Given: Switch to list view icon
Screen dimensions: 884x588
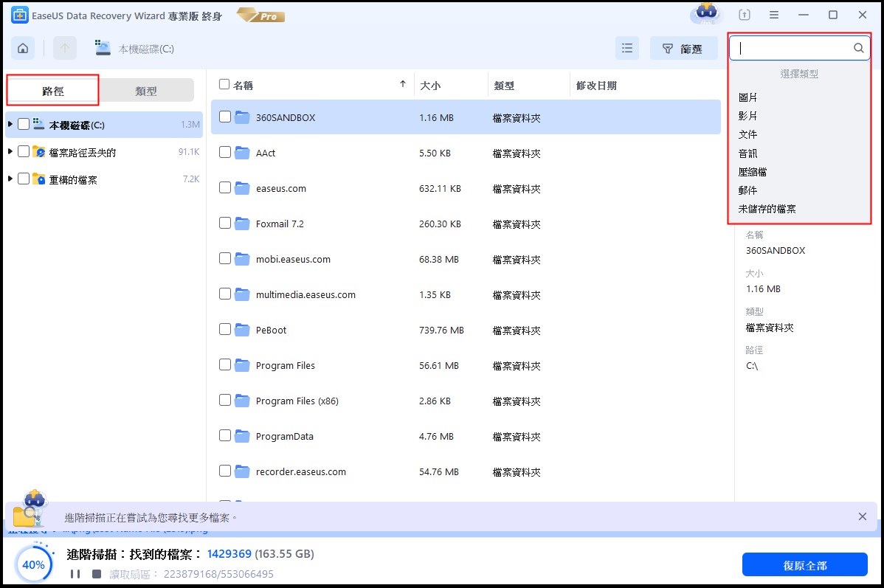Looking at the screenshot, I should tap(627, 49).
